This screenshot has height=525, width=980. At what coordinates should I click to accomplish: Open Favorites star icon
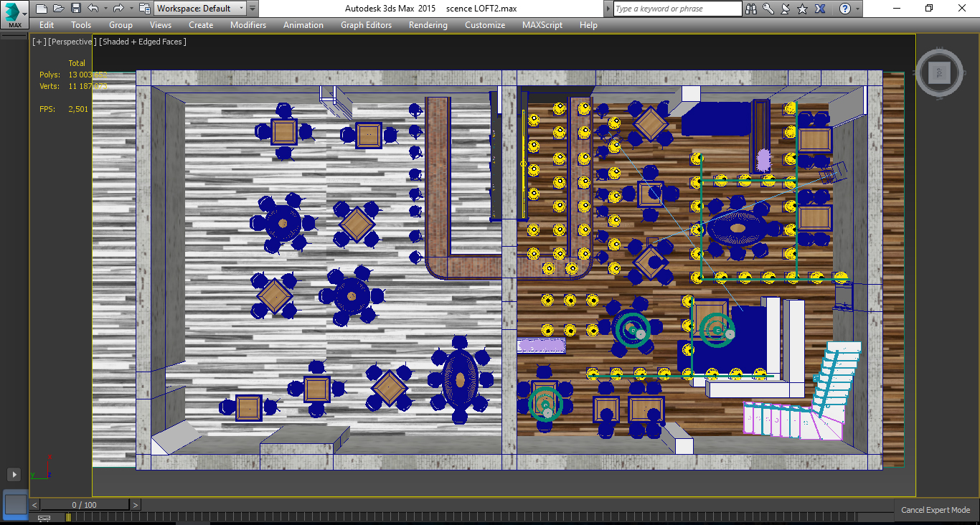coord(802,9)
